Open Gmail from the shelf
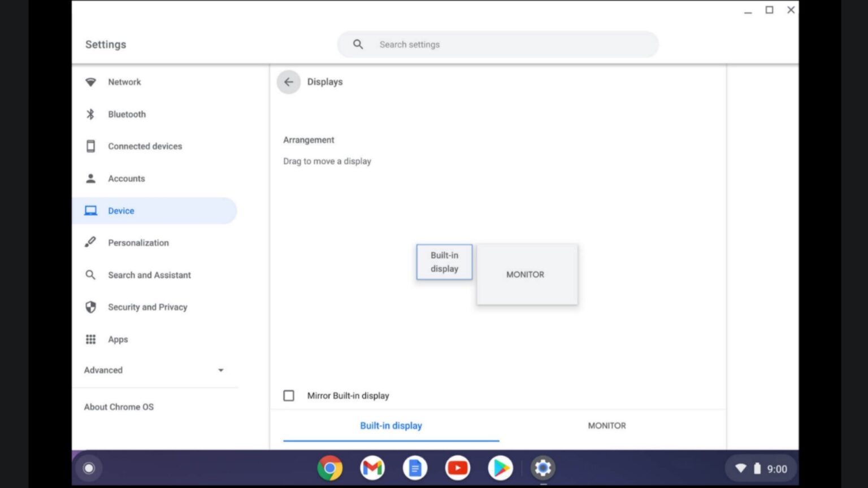Image resolution: width=868 pixels, height=488 pixels. tap(372, 468)
